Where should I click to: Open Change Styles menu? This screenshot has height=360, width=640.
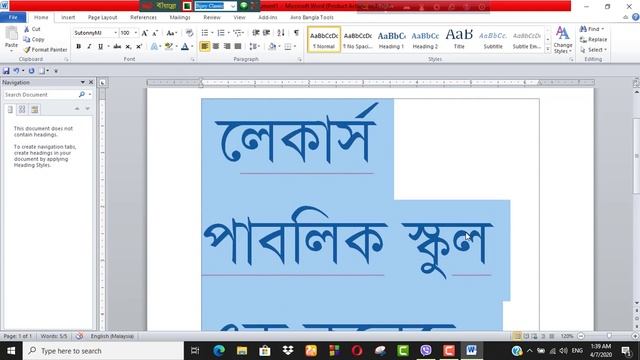coord(563,40)
